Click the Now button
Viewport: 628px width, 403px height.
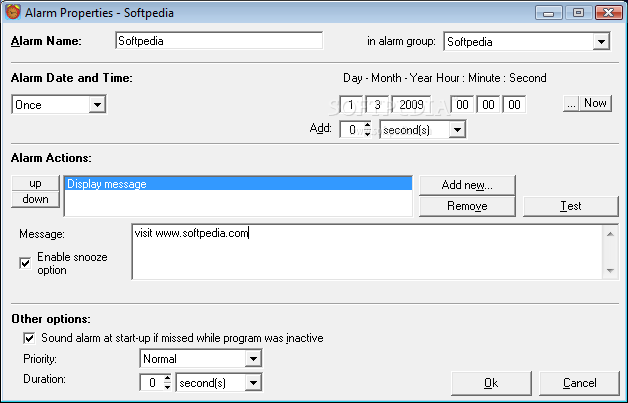[595, 103]
